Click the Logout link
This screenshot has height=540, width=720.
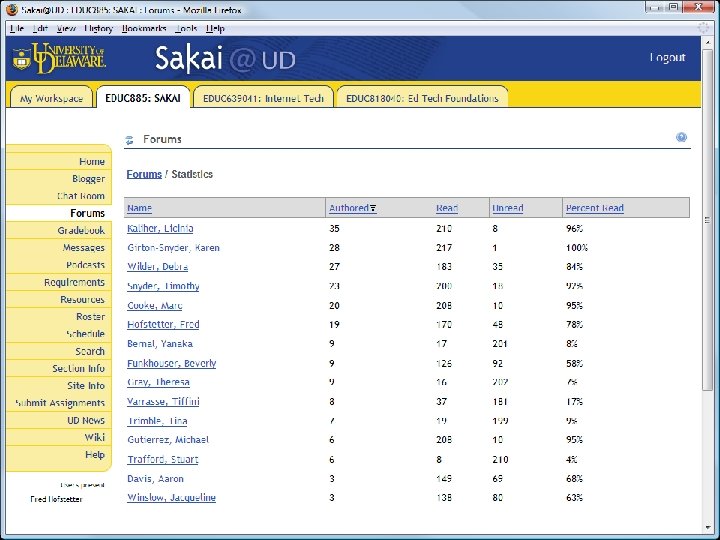(667, 57)
